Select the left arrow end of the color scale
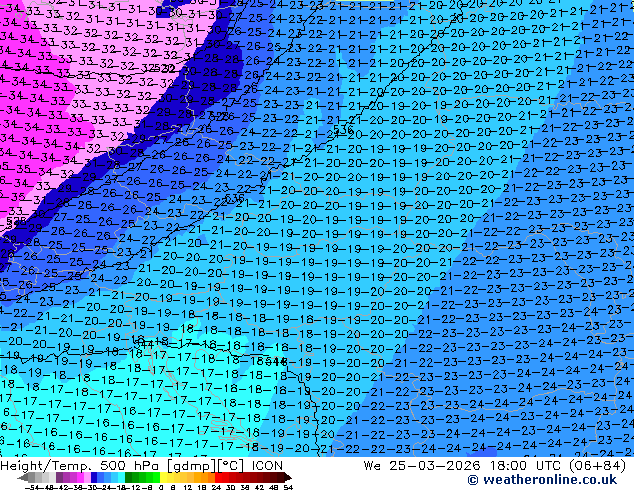Viewport: 634px width, 490px height. [23, 478]
